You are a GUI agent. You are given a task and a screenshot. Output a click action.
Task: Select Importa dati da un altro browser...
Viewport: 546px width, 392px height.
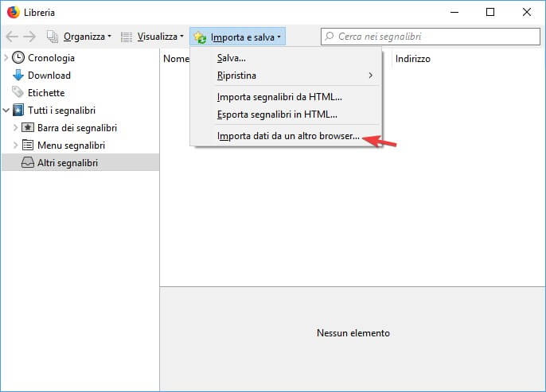[286, 136]
